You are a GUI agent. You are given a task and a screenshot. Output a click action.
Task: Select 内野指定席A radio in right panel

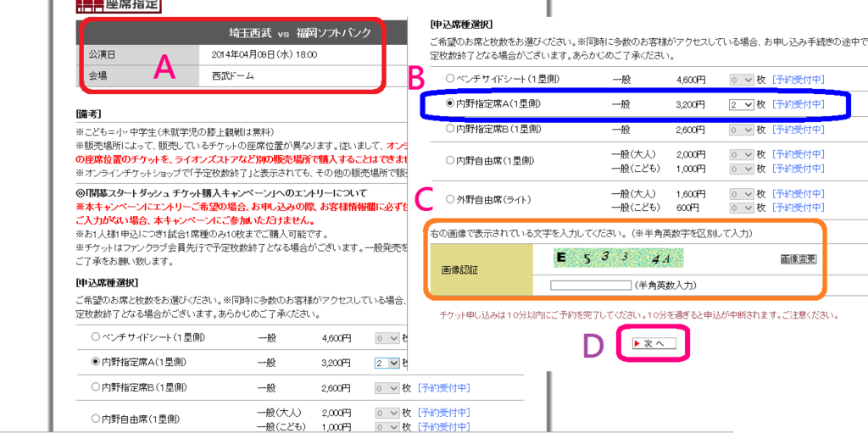click(450, 103)
